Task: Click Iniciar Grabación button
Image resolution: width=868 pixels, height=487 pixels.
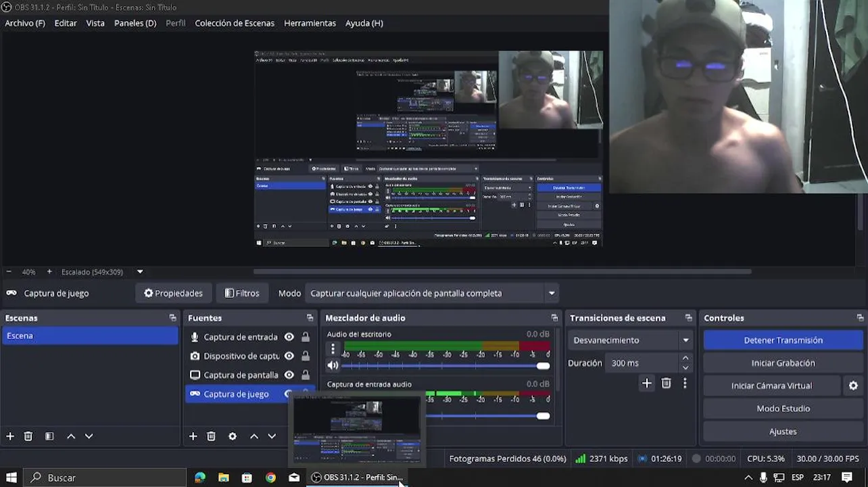Action: coord(783,363)
